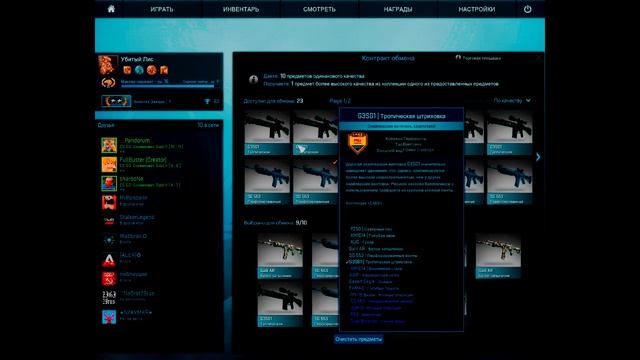
Task: Click the Lake collection badge in tooltip
Action: (358, 143)
